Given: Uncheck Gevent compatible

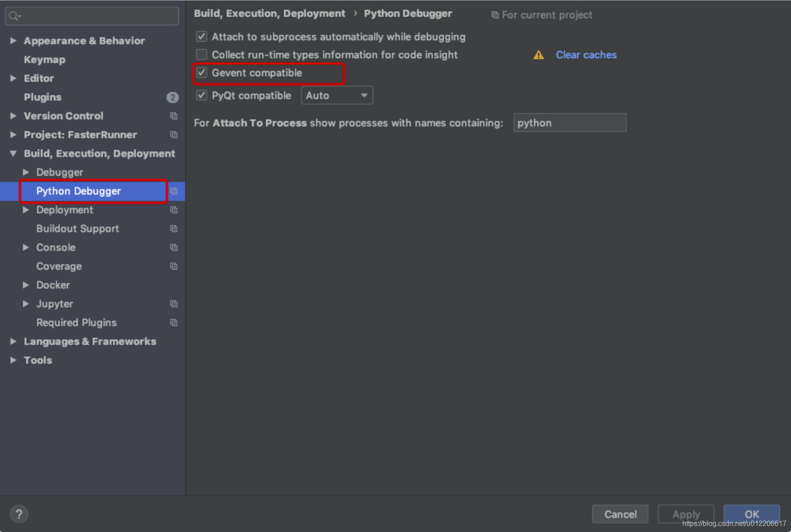Looking at the screenshot, I should tap(201, 73).
